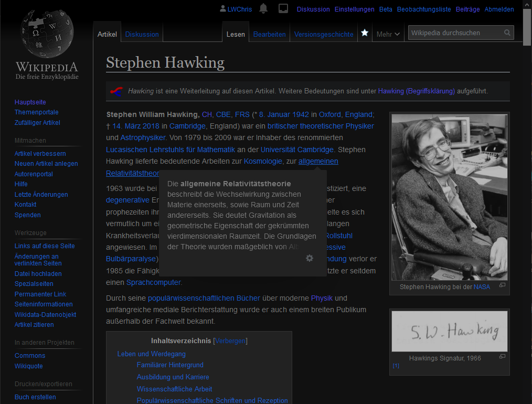The height and width of the screenshot is (404, 532).
Task: Click Artikel zitieren link
Action: click(34, 325)
